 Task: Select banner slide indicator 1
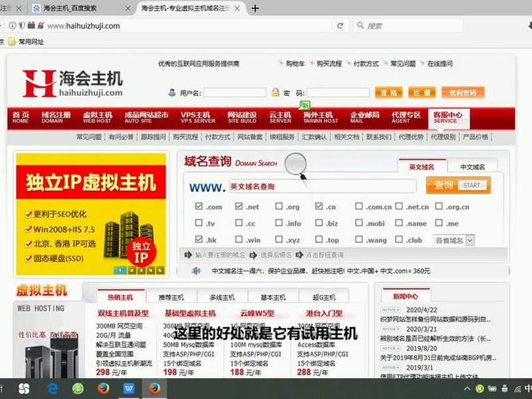pos(120,271)
